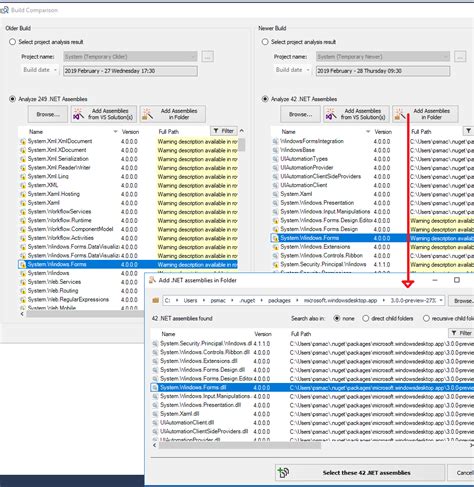The width and height of the screenshot is (474, 487).
Task: Select UIAutomationClientSideProviders.dll row in dialog
Action: (x=312, y=431)
